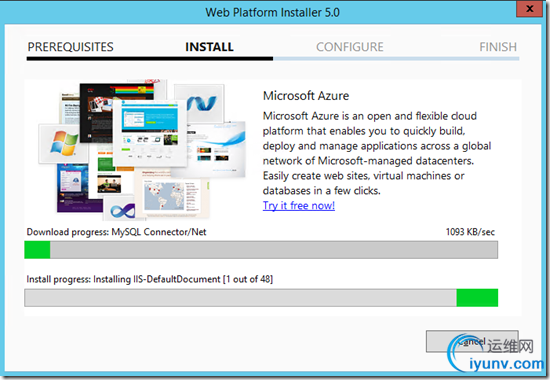Click the Azure description paragraph text
The image size is (550, 380).
point(377,153)
